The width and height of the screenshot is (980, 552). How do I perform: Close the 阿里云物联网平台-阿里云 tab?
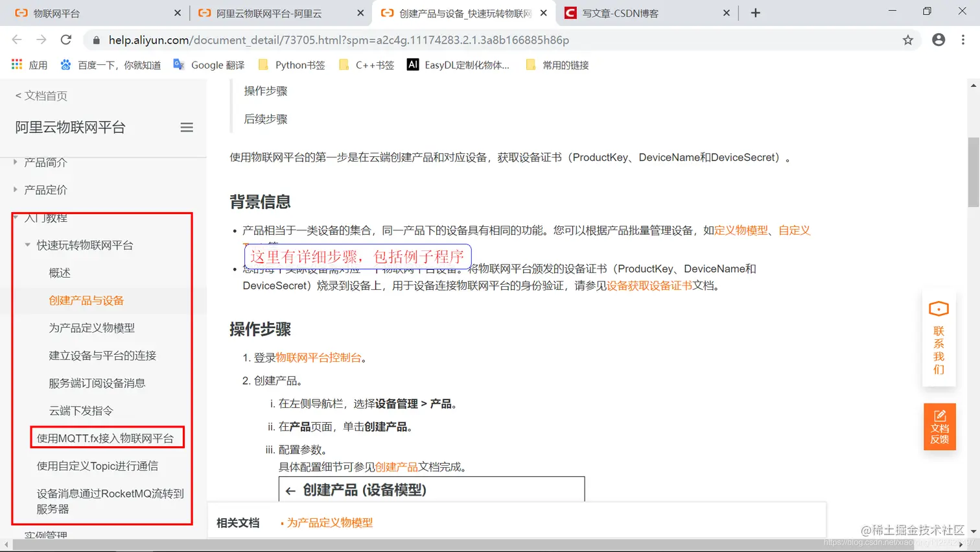tap(360, 13)
